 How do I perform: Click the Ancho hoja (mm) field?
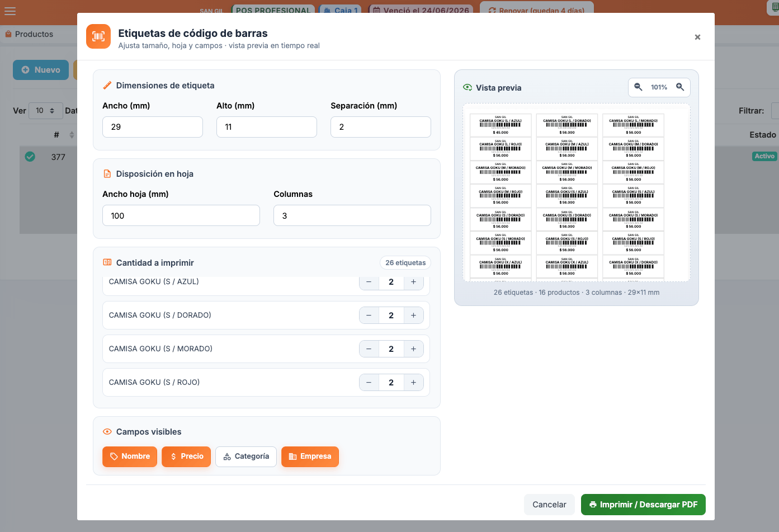(181, 215)
